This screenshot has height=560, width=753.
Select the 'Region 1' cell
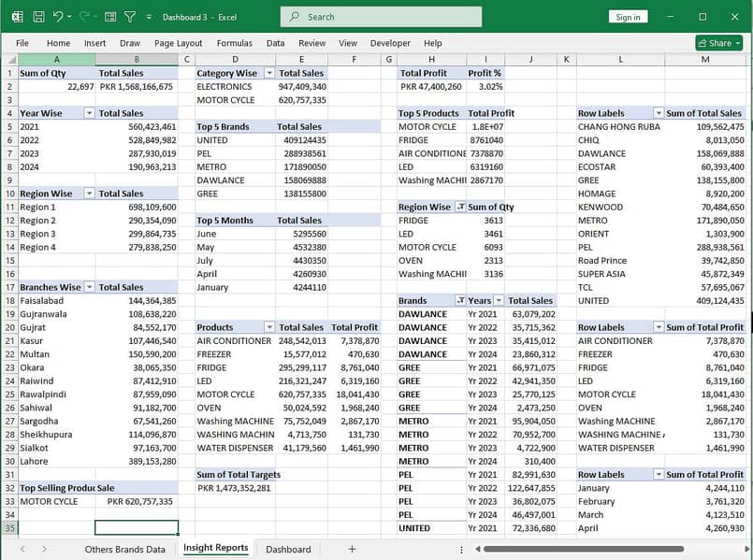[x=57, y=207]
